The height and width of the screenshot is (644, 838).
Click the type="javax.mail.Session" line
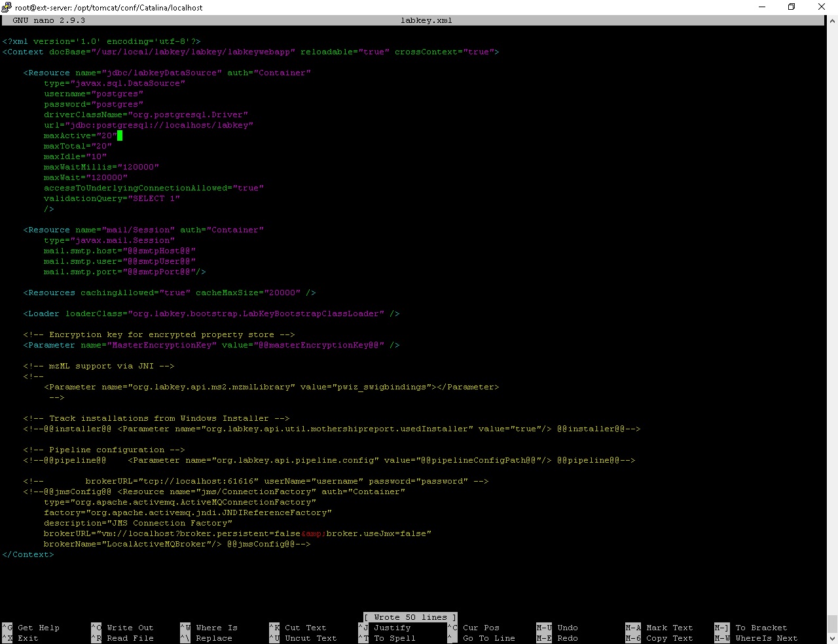[x=109, y=240]
